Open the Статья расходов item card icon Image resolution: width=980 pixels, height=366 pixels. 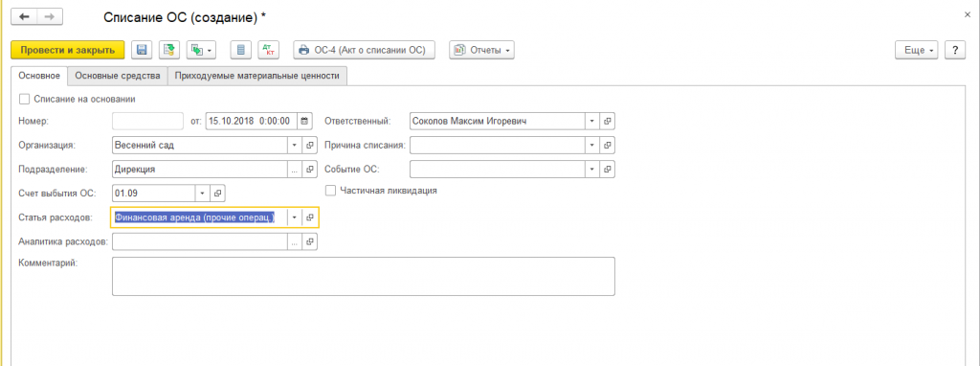tap(310, 217)
